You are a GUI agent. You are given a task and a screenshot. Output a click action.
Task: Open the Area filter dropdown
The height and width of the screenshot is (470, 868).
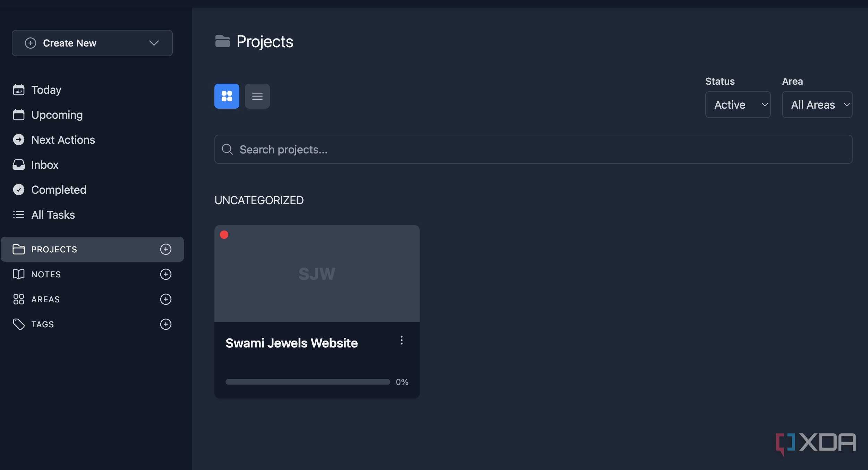pyautogui.click(x=817, y=104)
